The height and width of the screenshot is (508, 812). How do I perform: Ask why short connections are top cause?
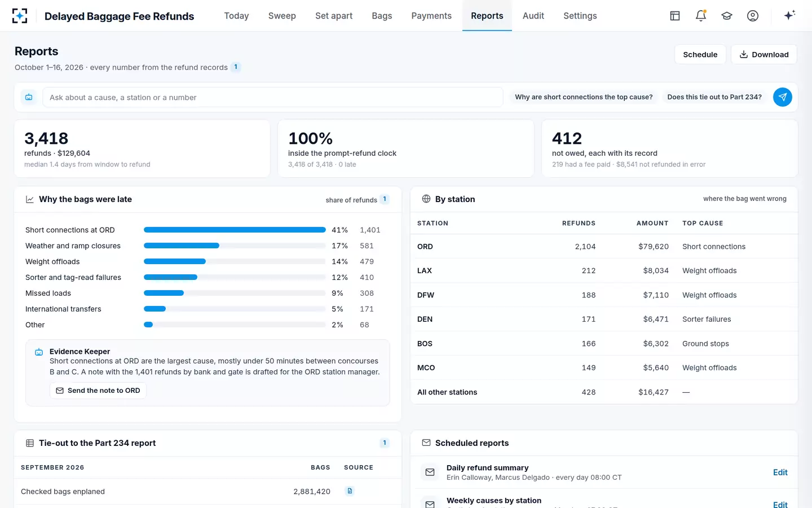pos(584,97)
